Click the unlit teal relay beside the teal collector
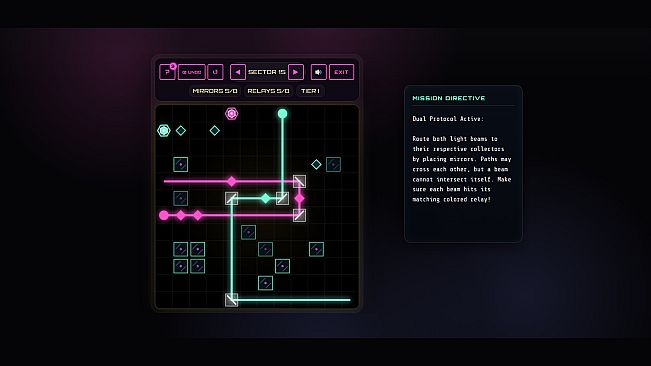Viewport: 651px width, 366px height. (181, 131)
